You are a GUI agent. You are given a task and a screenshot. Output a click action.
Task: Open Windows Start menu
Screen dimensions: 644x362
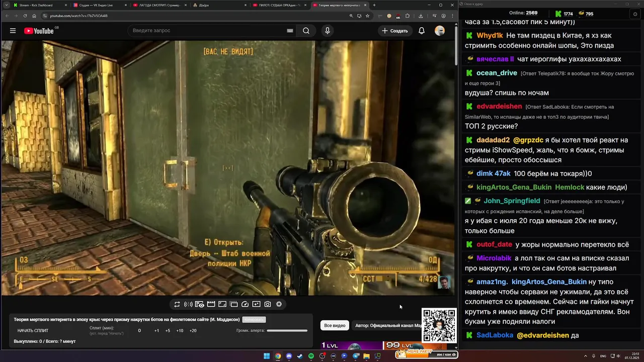pyautogui.click(x=267, y=356)
